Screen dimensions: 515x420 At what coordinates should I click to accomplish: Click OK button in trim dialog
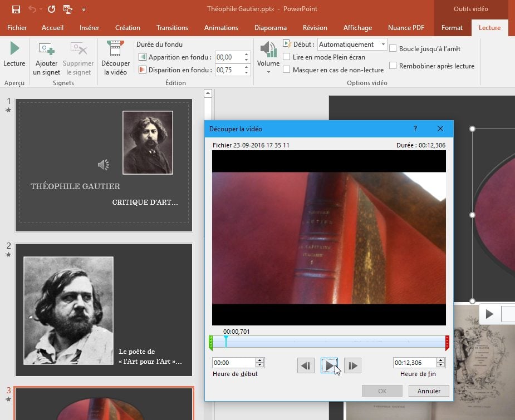382,391
